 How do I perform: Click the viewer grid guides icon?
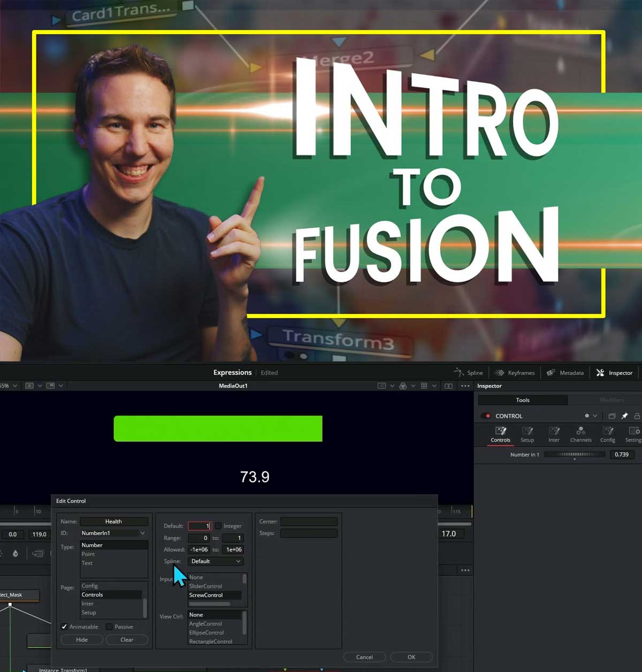(424, 385)
